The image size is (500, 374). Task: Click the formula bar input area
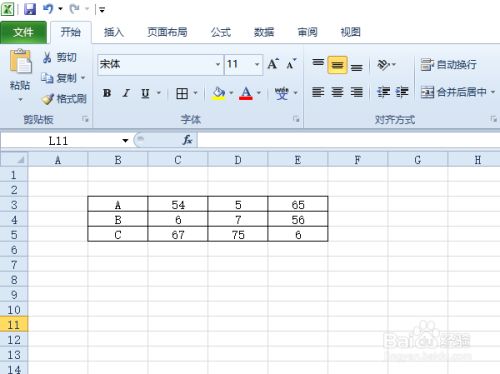coord(349,140)
